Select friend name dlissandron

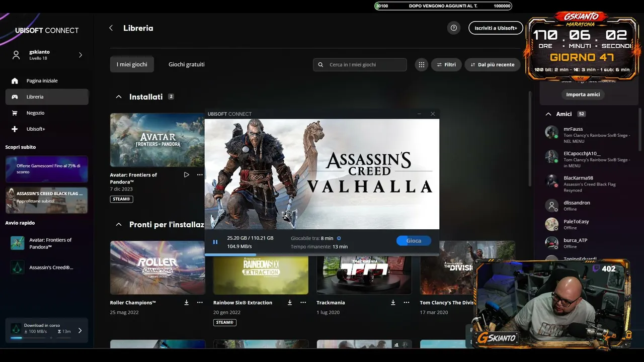(577, 203)
